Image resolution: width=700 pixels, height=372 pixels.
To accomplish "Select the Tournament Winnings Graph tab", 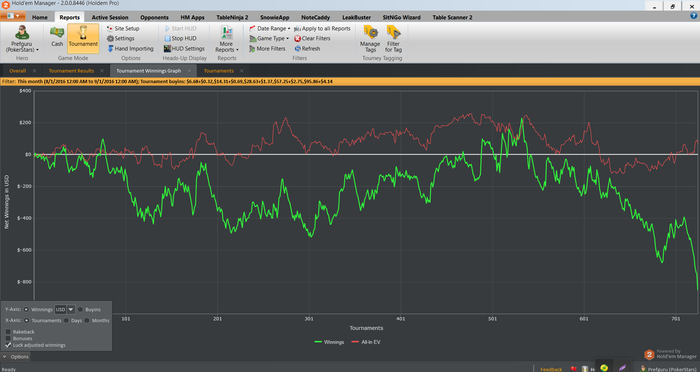I will [149, 71].
